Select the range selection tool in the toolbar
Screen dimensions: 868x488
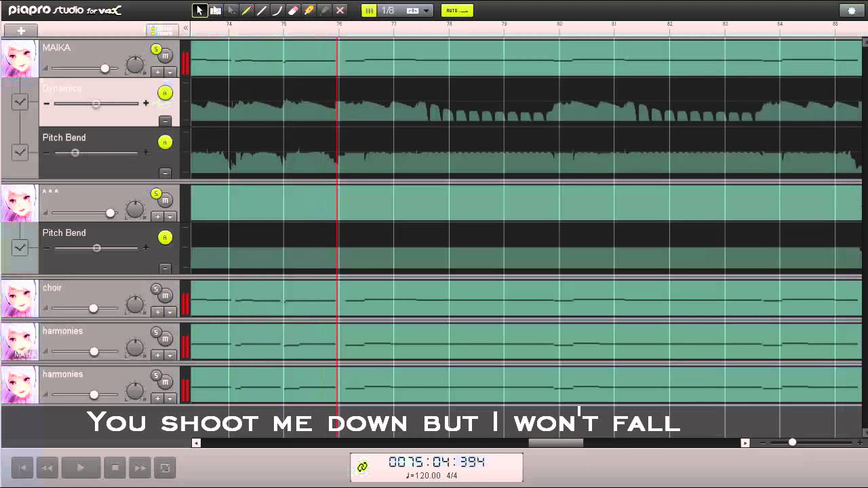(216, 10)
